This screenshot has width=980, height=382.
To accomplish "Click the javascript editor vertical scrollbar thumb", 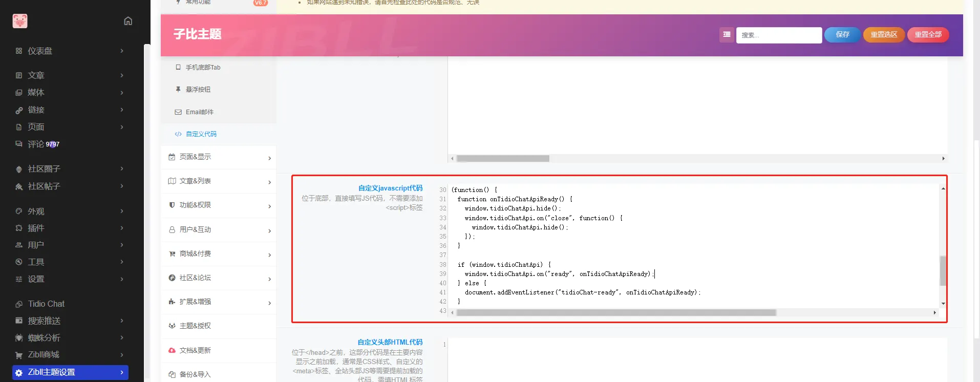I will click(x=943, y=270).
